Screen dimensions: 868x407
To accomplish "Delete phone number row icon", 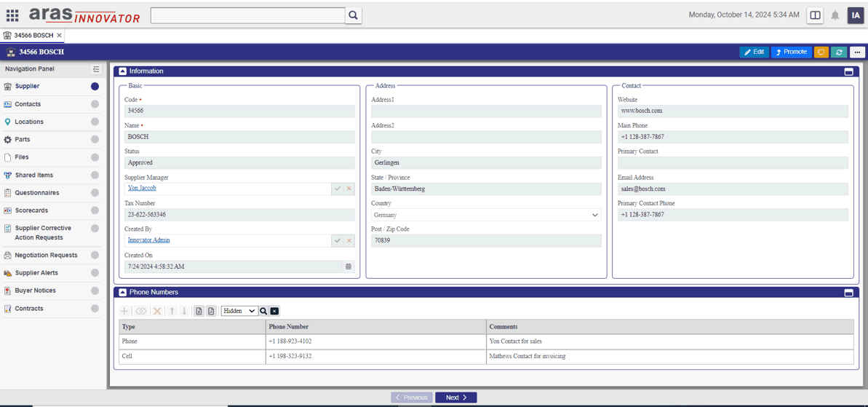I will pos(157,311).
